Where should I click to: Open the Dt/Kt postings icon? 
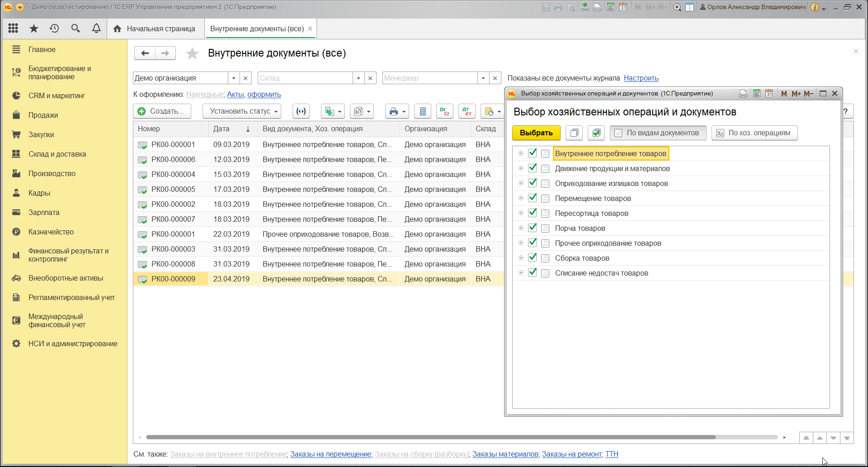[467, 111]
